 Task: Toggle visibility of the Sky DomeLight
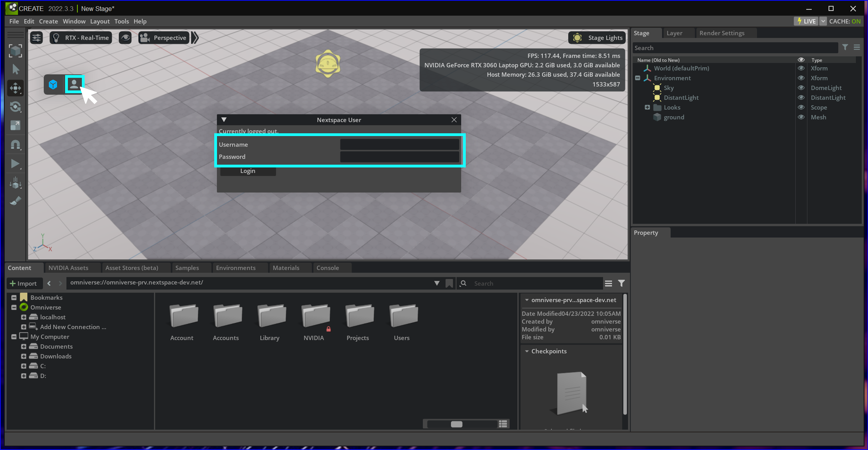pos(801,88)
